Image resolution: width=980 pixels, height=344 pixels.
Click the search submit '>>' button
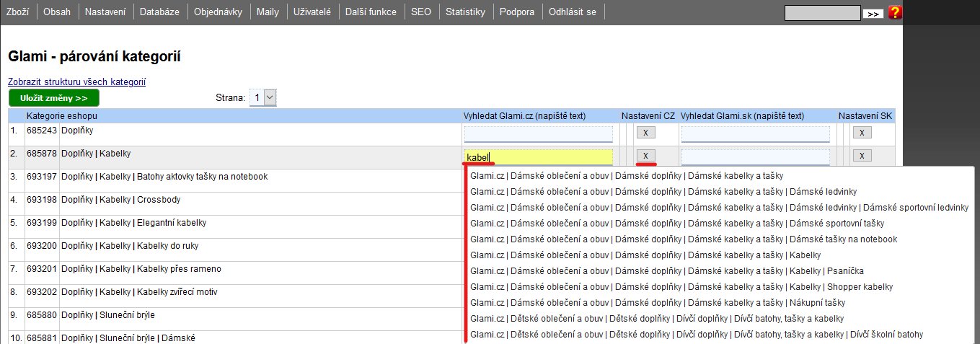(873, 13)
